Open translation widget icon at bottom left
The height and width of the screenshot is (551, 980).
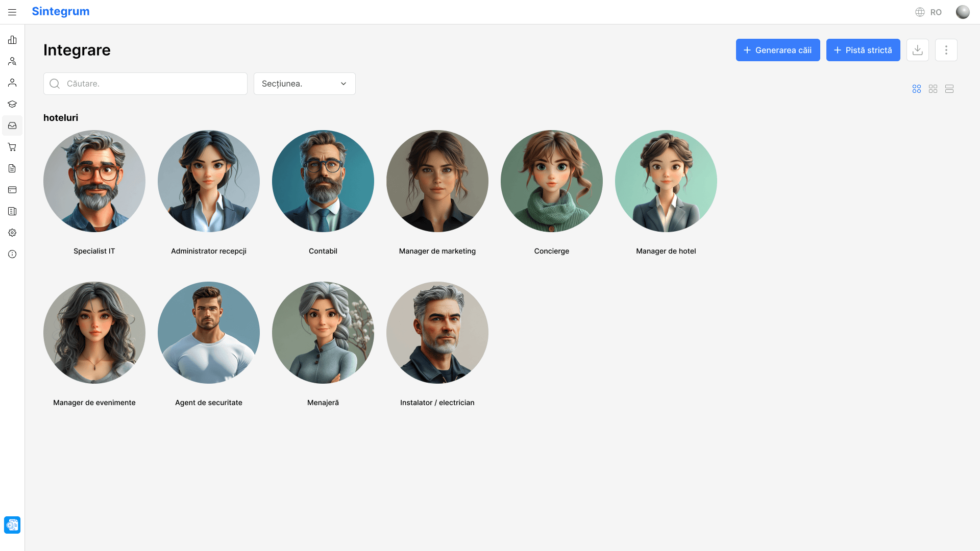[12, 524]
